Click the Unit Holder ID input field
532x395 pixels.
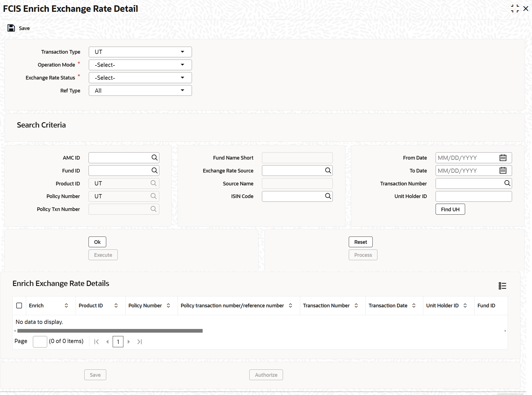(x=474, y=196)
